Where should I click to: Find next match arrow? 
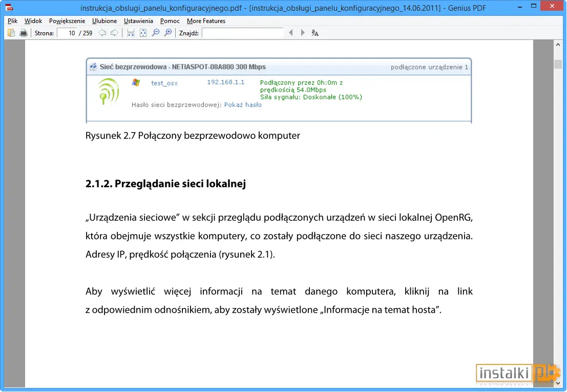click(x=303, y=33)
